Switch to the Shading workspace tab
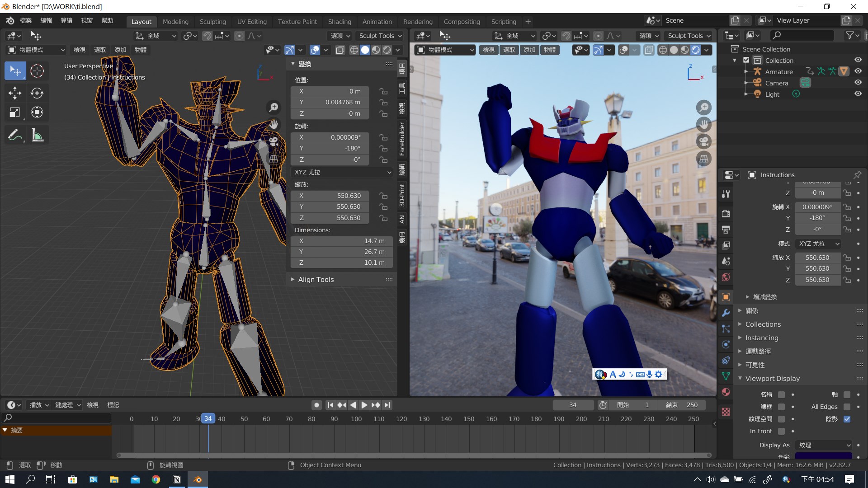868x488 pixels. 339,21
